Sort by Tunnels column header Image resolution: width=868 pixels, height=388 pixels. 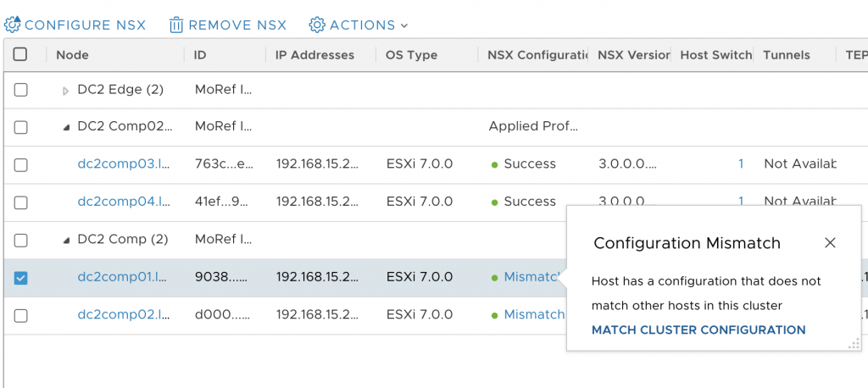(786, 55)
